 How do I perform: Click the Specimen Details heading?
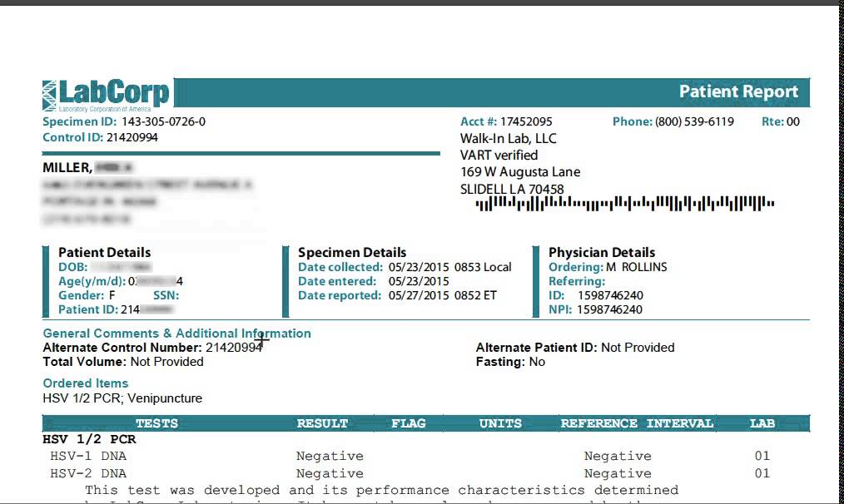click(x=352, y=252)
